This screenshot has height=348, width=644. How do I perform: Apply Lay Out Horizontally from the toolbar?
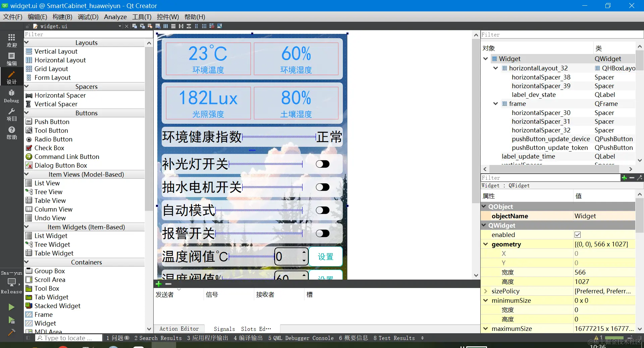165,26
